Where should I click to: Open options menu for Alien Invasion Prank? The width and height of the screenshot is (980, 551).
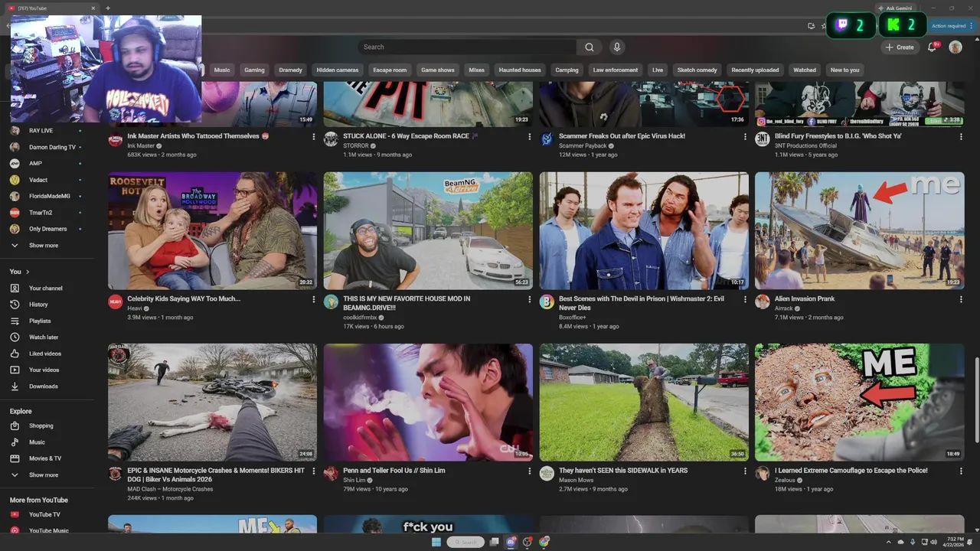[960, 299]
